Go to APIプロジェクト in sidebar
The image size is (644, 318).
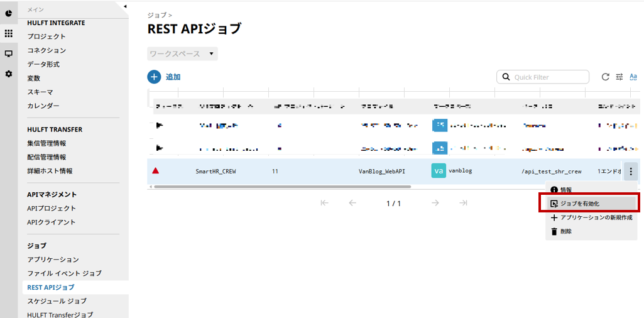coord(52,208)
